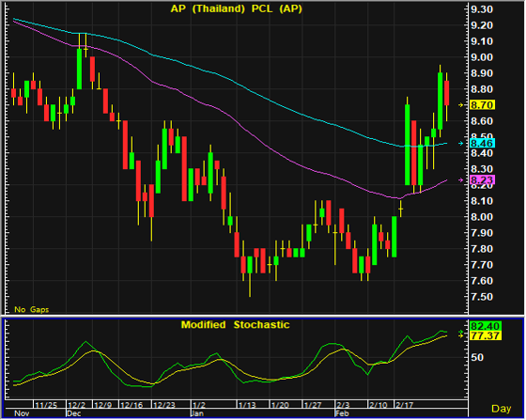526x420 pixels.
Task: Click the 2/10 date label on time axis
Action: point(379,405)
